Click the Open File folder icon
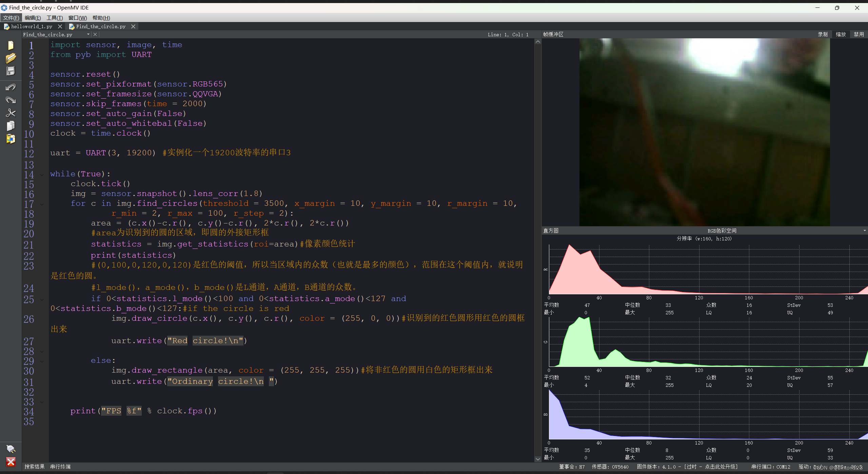The width and height of the screenshot is (868, 474). click(11, 58)
